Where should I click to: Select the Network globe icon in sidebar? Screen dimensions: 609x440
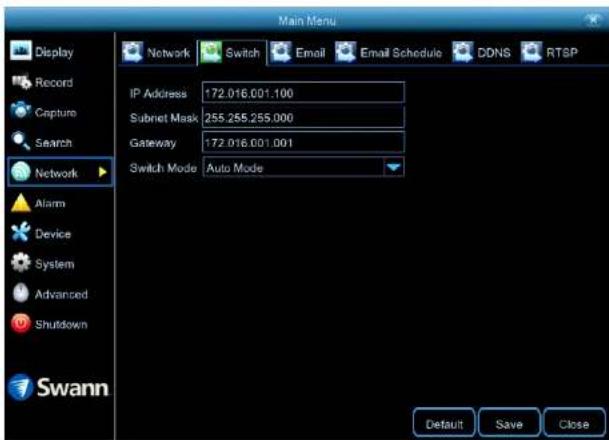(21, 172)
